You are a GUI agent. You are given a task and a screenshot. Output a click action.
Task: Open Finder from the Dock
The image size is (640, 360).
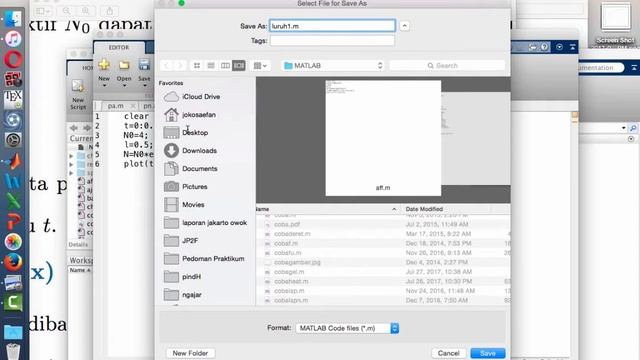pos(13,18)
